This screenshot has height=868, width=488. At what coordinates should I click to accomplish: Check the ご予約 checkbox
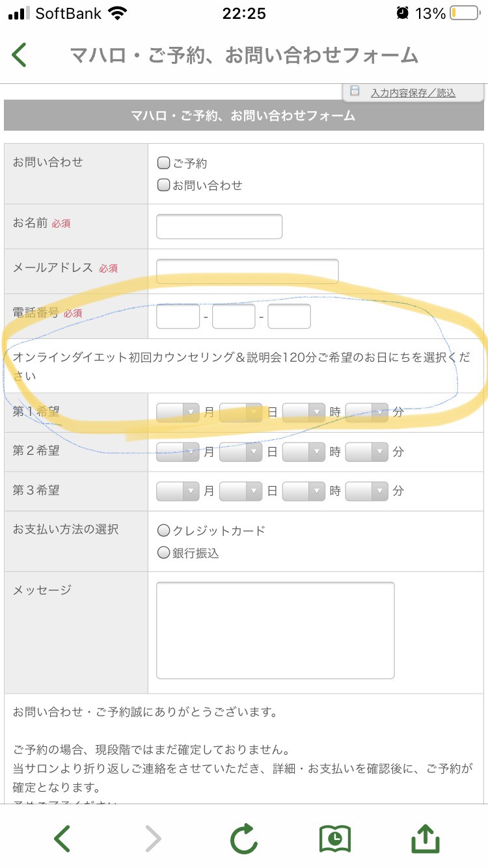coord(164,163)
